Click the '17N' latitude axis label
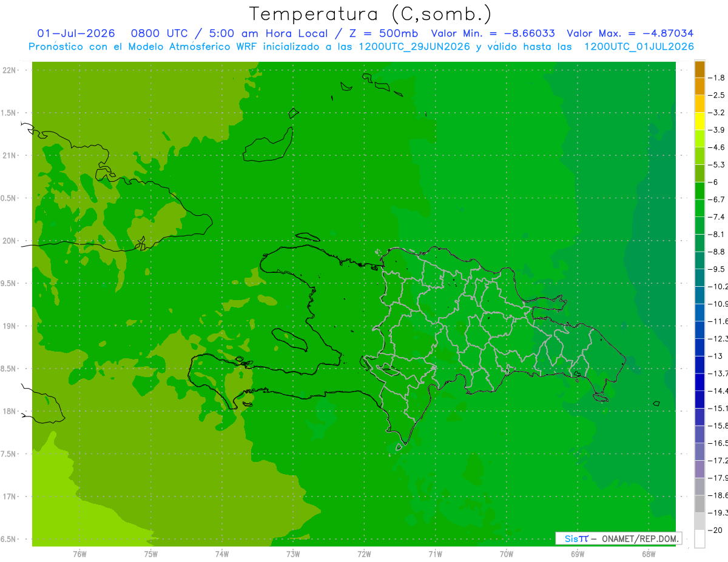Viewport: 728px width, 562px height. coord(10,497)
